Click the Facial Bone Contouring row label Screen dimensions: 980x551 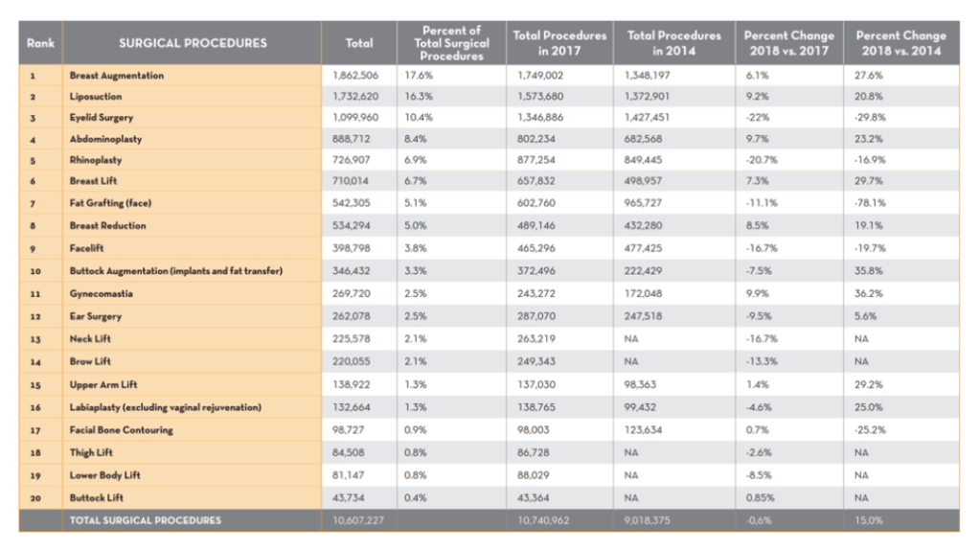coord(121,430)
